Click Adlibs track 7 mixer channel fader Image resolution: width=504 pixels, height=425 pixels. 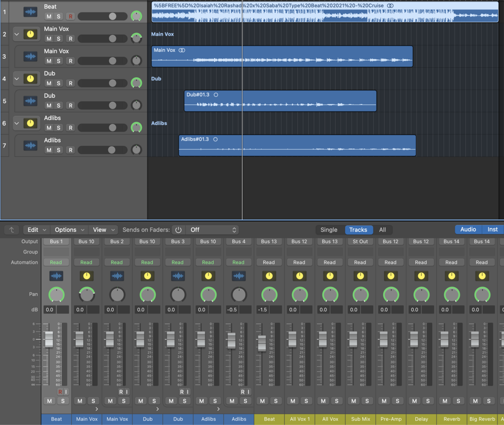(x=231, y=341)
